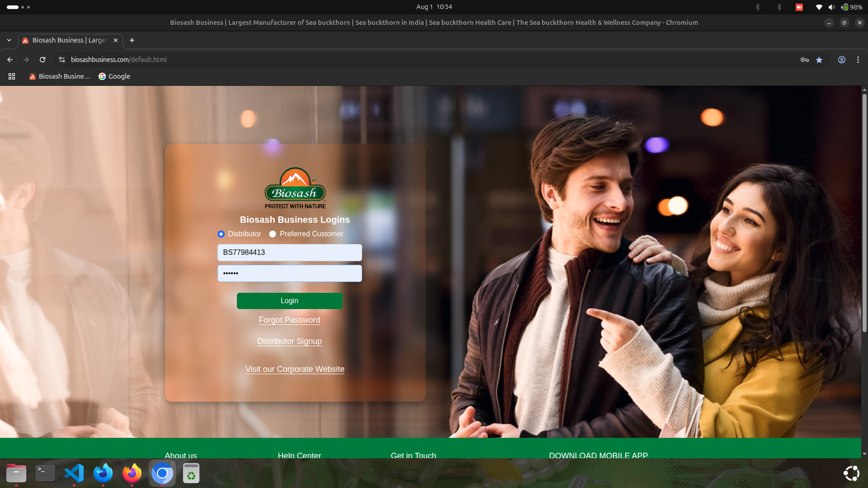This screenshot has height=488, width=868.
Task: Open the Google bookmark
Action: [114, 76]
